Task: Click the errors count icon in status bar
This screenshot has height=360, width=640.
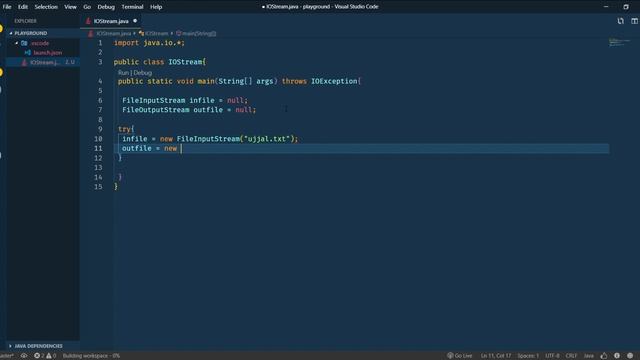Action: pos(37,356)
